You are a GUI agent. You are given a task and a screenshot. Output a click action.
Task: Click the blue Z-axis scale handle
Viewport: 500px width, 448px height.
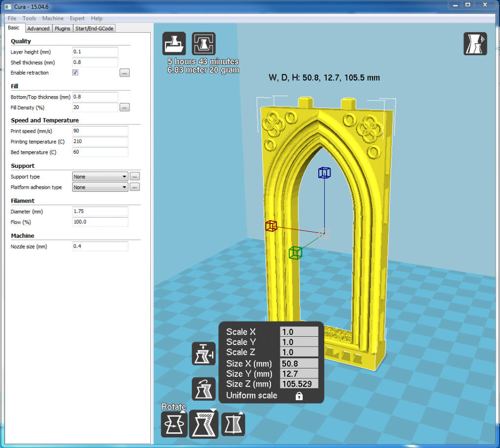pos(324,173)
